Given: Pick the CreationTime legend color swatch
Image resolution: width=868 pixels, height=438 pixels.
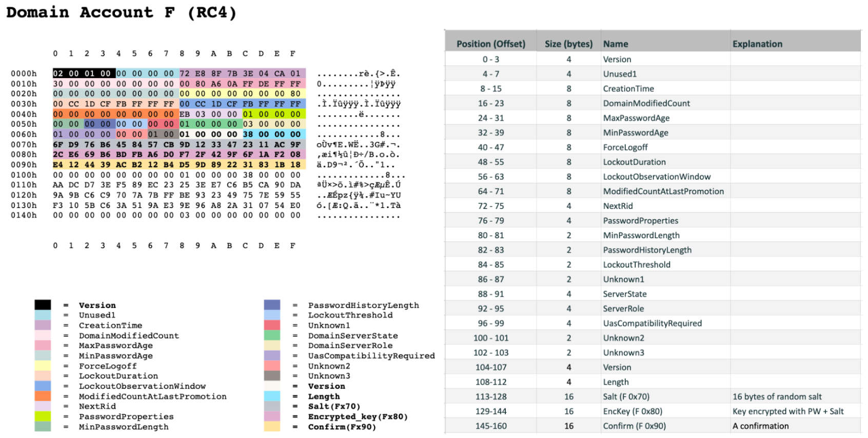Looking at the screenshot, I should click(x=43, y=325).
